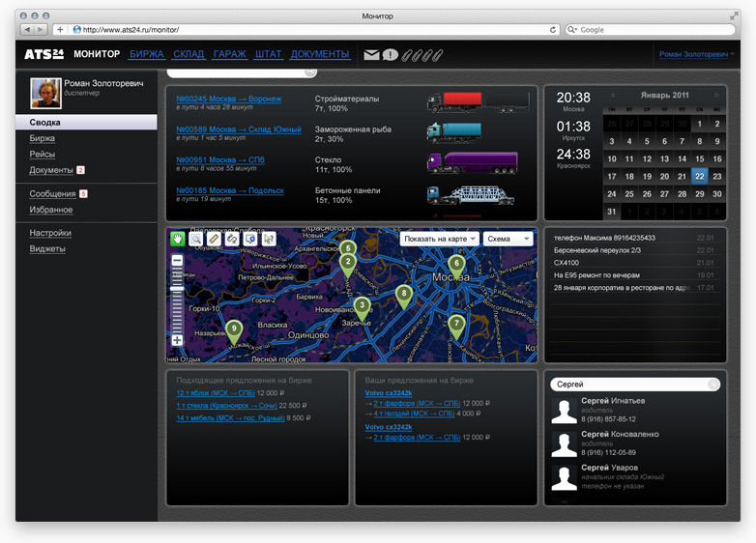The height and width of the screenshot is (543, 756).
Task: Expand the Роман Золоторевич user menu
Action: click(696, 54)
